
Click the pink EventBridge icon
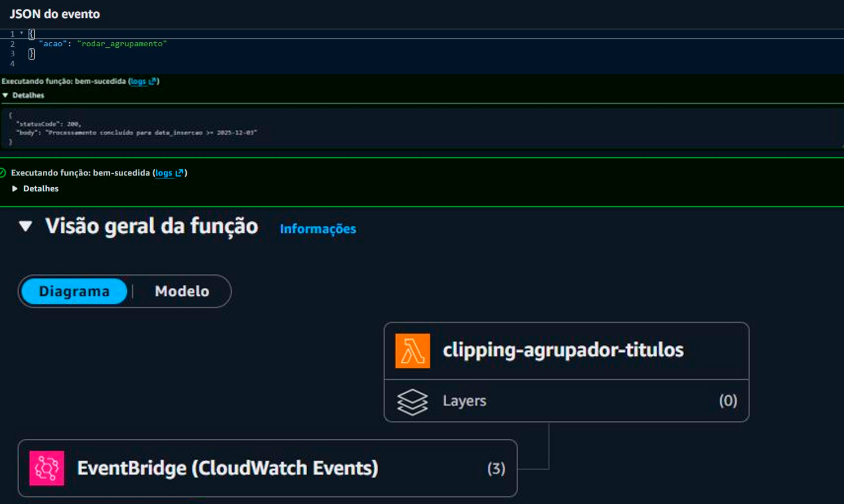click(x=47, y=468)
